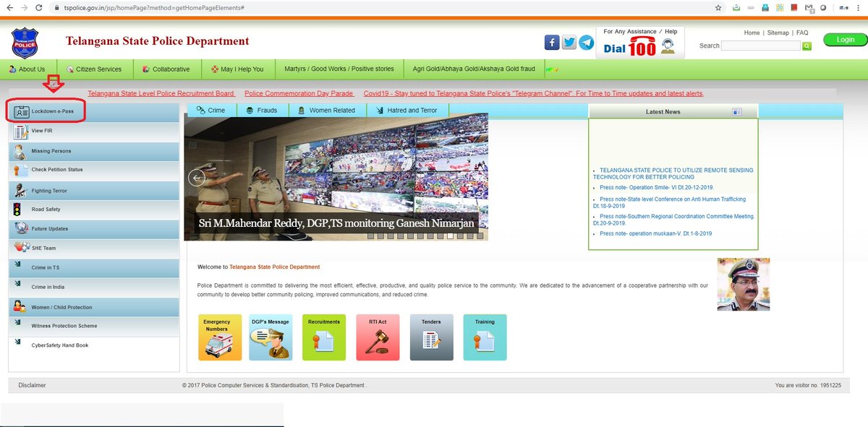The image size is (868, 427).
Task: Open SHE Team in sidebar
Action: [x=93, y=249]
